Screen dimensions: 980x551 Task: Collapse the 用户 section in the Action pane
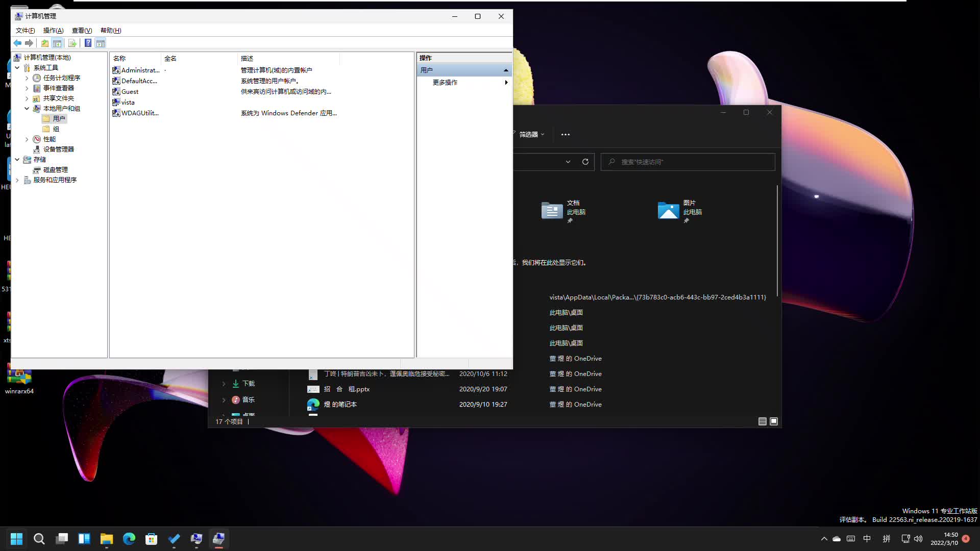(x=505, y=70)
